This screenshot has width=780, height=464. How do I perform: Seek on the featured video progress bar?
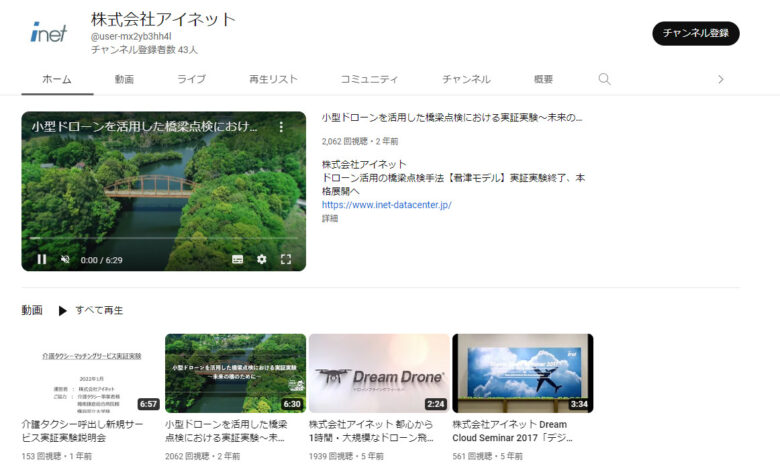(164, 238)
